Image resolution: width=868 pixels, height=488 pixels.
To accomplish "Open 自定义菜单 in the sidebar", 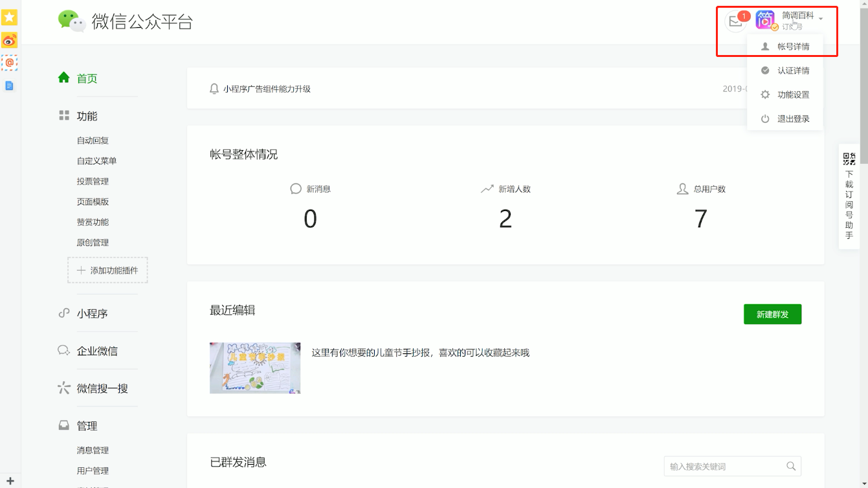I will 96,161.
